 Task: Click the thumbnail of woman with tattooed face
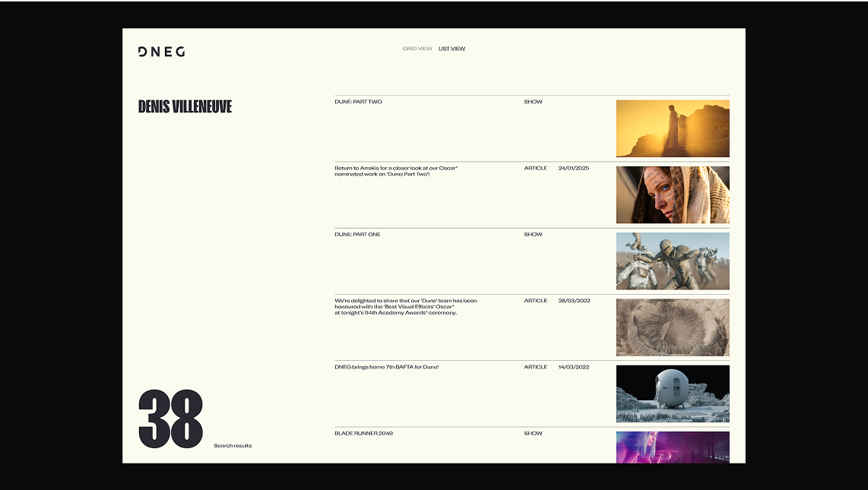tap(673, 194)
